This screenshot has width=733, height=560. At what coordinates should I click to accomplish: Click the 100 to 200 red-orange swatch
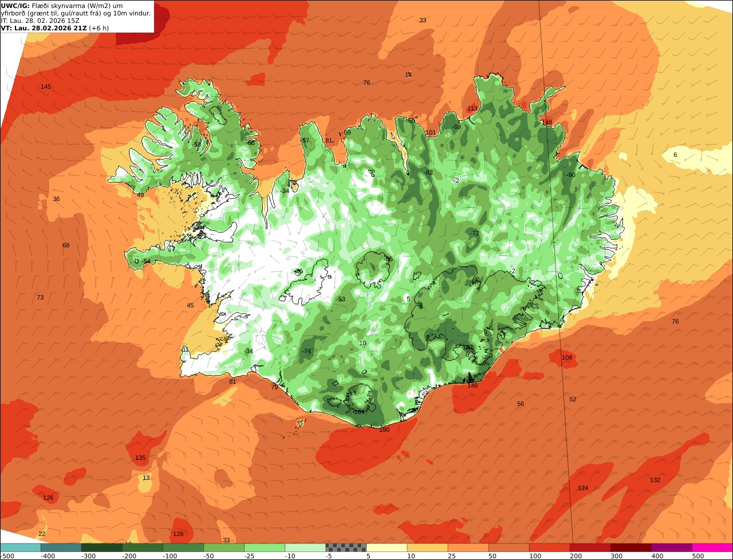(x=549, y=547)
